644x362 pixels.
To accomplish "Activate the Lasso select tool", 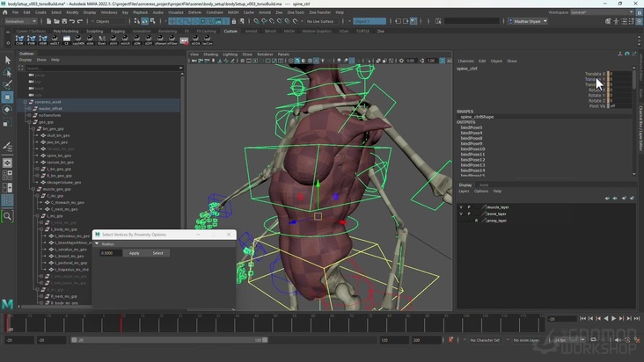I will coord(7,73).
